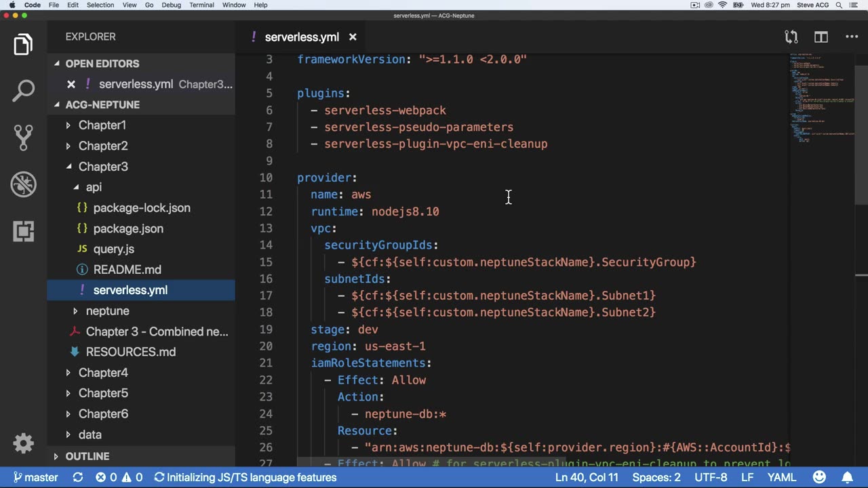
Task: Open the Extensions view icon
Action: (x=23, y=231)
